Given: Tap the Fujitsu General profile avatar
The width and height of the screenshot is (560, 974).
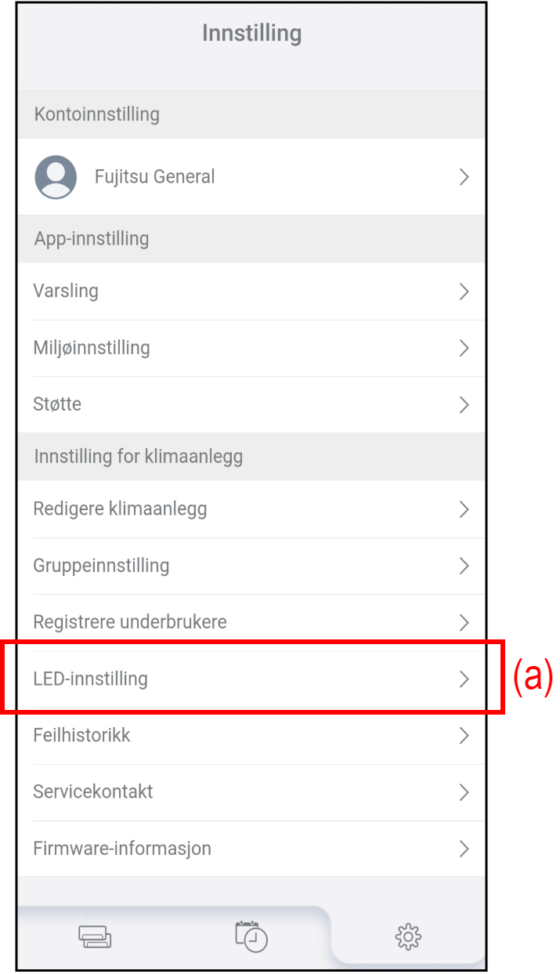Looking at the screenshot, I should point(56,177).
